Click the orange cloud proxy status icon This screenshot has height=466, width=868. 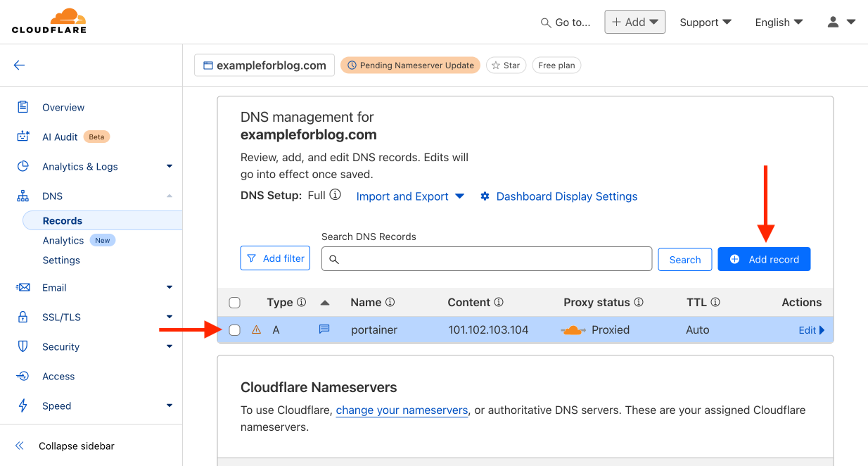[x=573, y=330]
